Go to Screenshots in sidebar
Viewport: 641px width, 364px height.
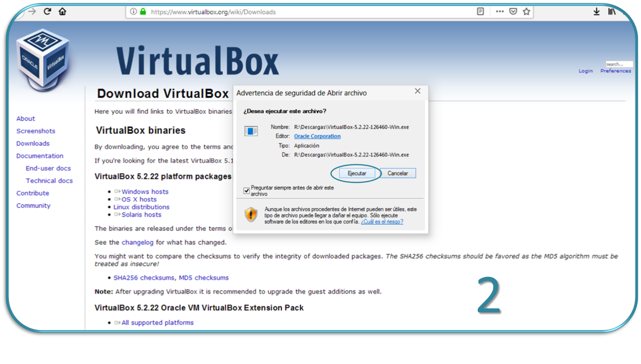(36, 131)
